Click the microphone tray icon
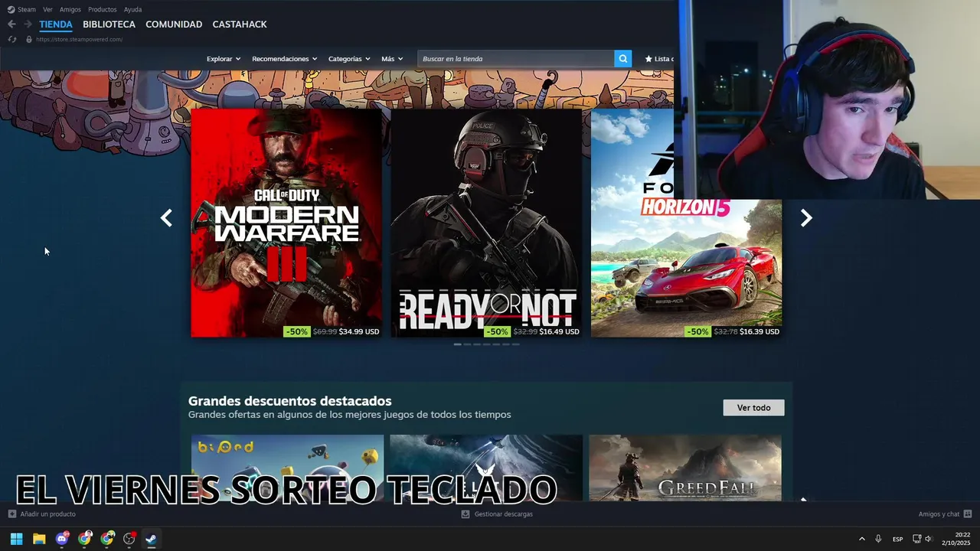Screen dimensions: 980x551 (x=878, y=539)
